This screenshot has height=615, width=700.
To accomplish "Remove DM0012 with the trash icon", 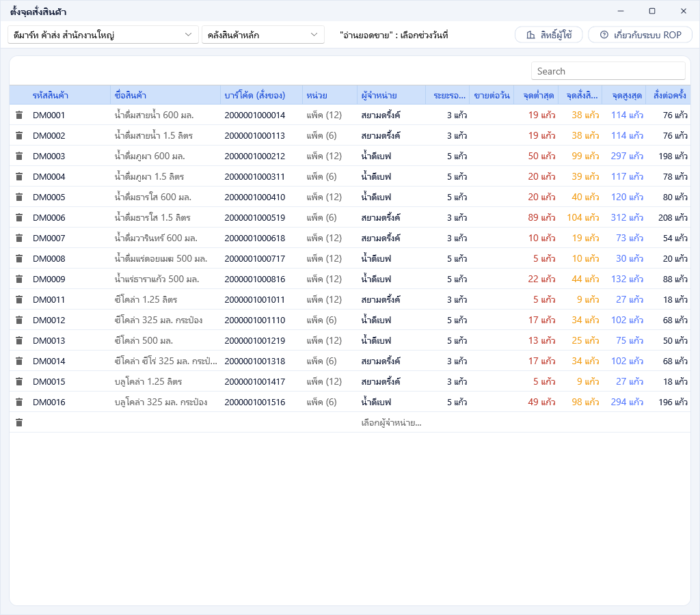I will click(19, 320).
